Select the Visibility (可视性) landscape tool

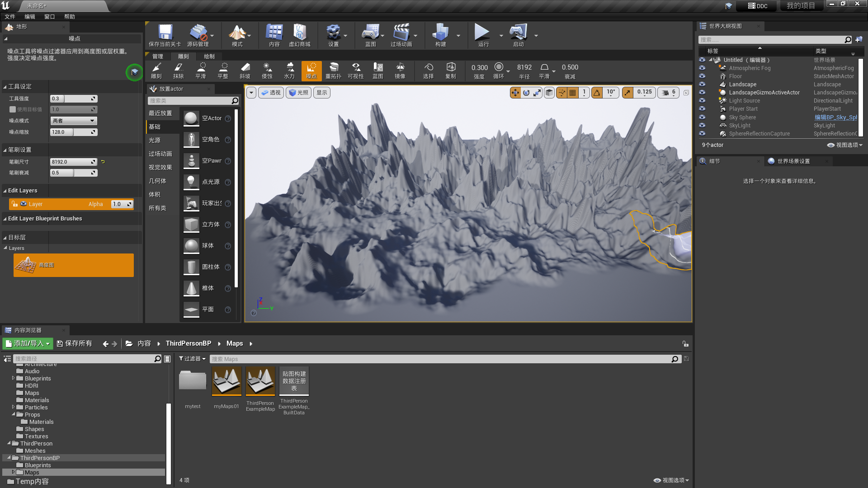356,71
